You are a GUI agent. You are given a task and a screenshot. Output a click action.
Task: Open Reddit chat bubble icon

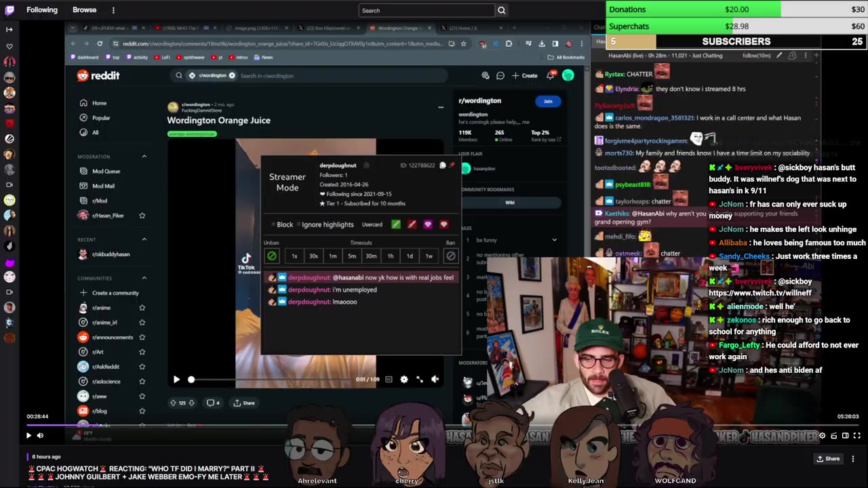click(x=500, y=75)
